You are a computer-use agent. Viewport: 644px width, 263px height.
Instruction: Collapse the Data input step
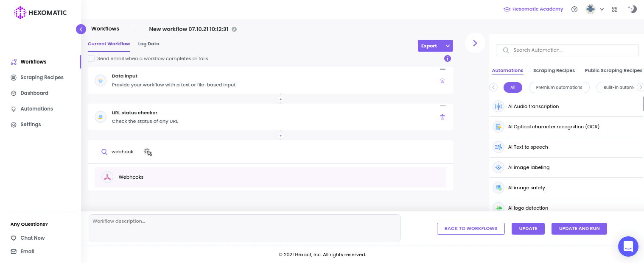coord(442,69)
